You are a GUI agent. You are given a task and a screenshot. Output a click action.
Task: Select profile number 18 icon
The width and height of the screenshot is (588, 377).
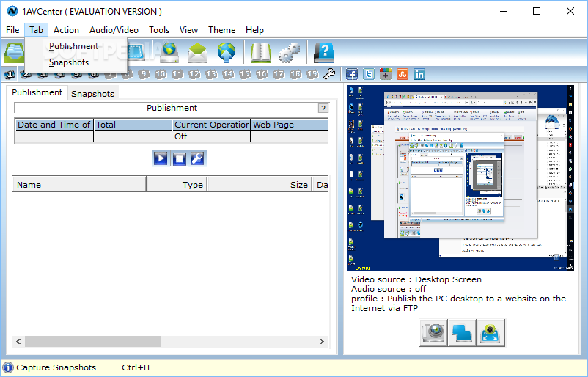[296, 74]
